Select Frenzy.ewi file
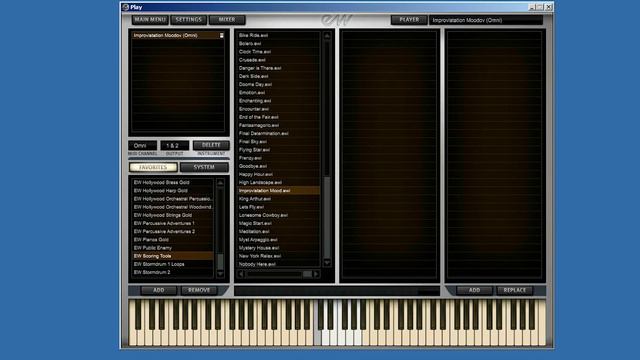Screen dimensions: 640x360 [x=279, y=158]
